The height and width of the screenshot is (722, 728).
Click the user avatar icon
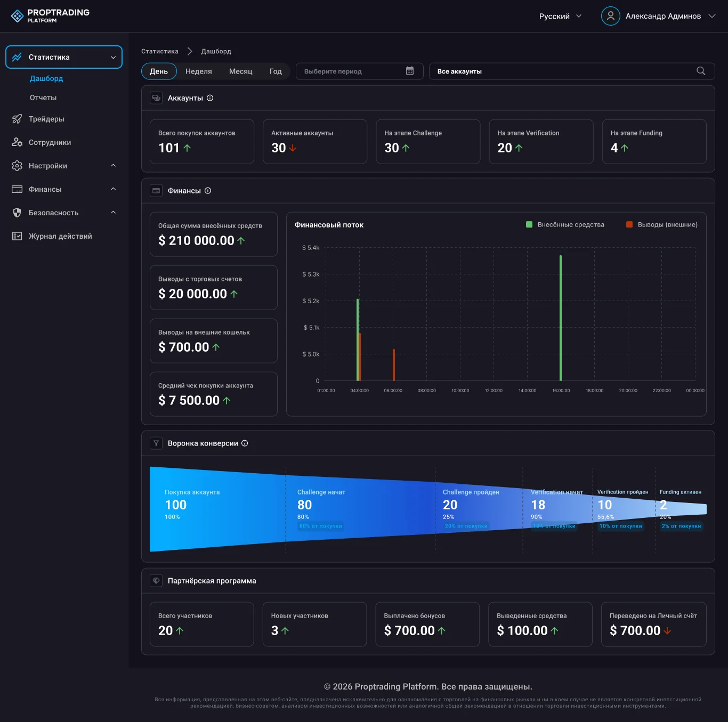point(611,16)
